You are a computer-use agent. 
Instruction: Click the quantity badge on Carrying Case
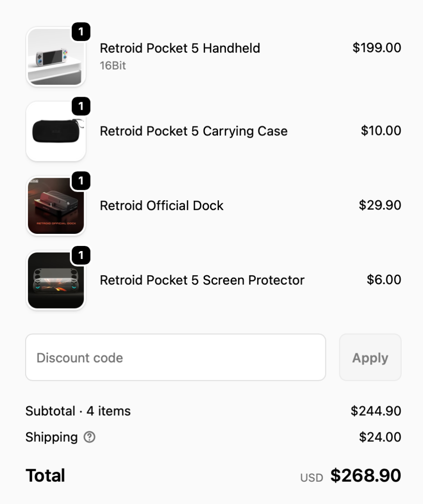[81, 106]
